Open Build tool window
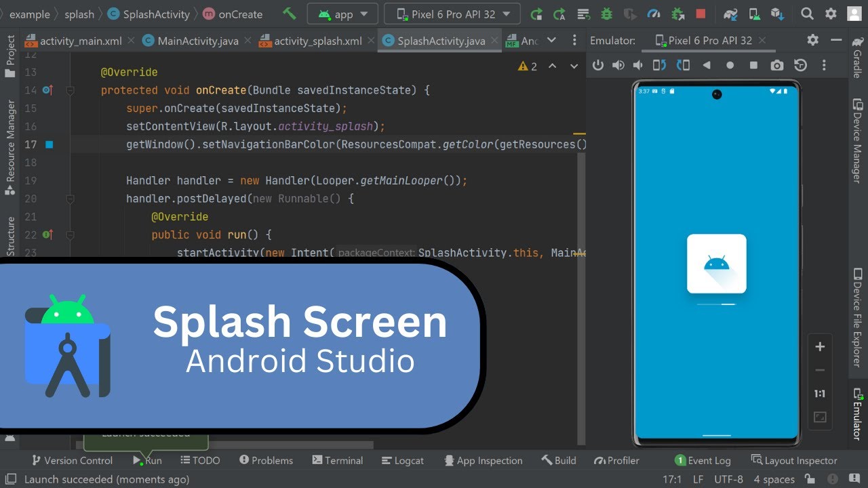 pos(559,460)
